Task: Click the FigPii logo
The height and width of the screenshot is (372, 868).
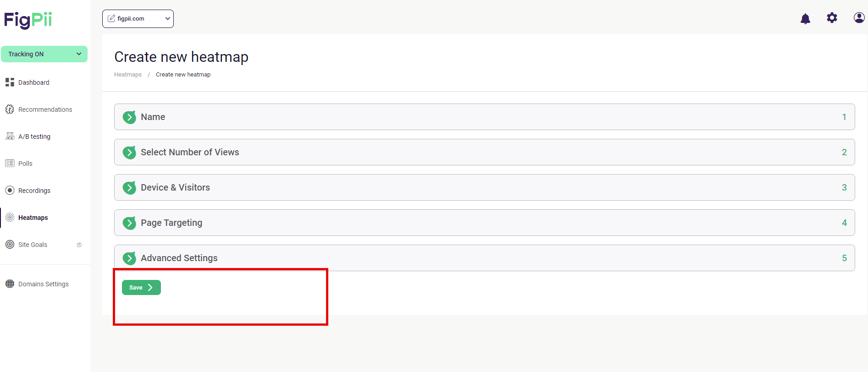Action: coord(28,20)
